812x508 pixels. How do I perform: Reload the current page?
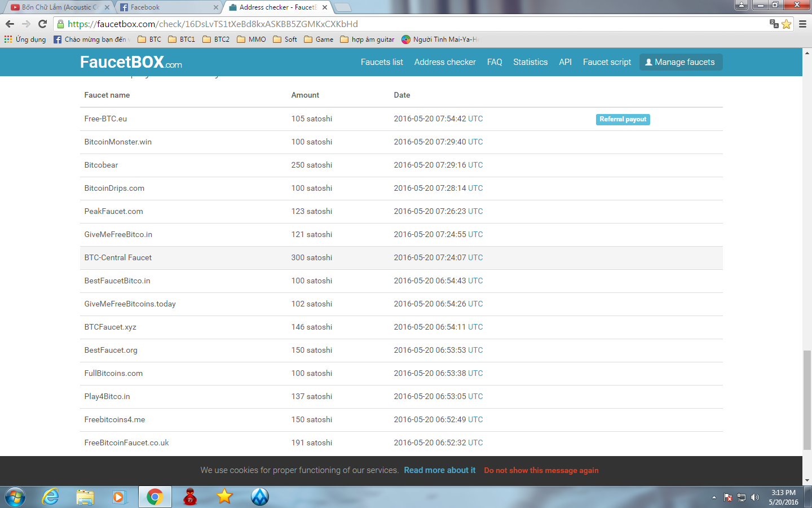[x=42, y=24]
